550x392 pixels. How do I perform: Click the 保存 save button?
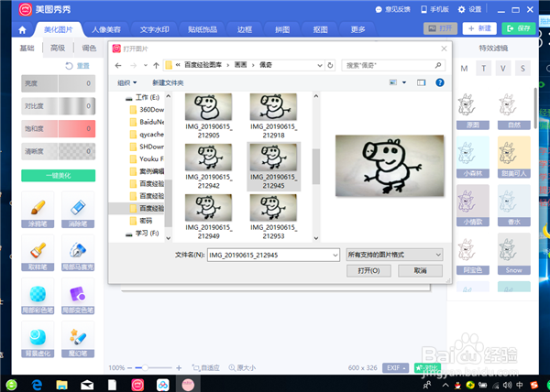tap(519, 28)
